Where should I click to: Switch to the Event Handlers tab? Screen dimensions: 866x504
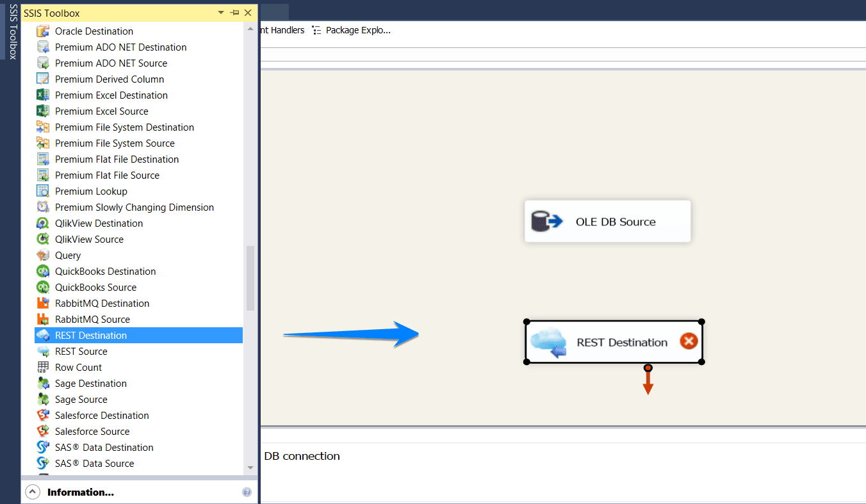pos(282,30)
